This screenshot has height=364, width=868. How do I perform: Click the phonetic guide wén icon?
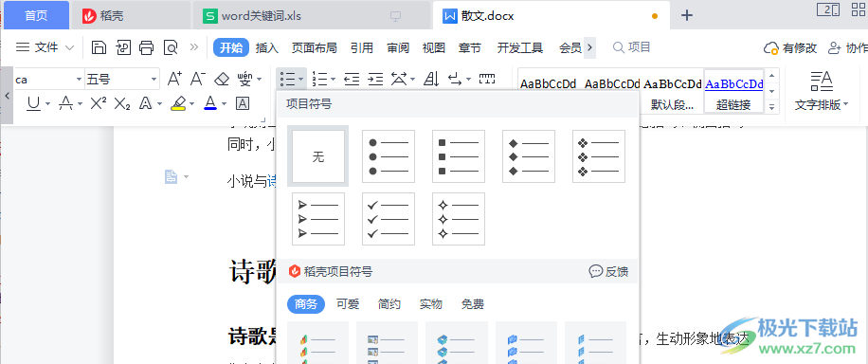click(245, 80)
